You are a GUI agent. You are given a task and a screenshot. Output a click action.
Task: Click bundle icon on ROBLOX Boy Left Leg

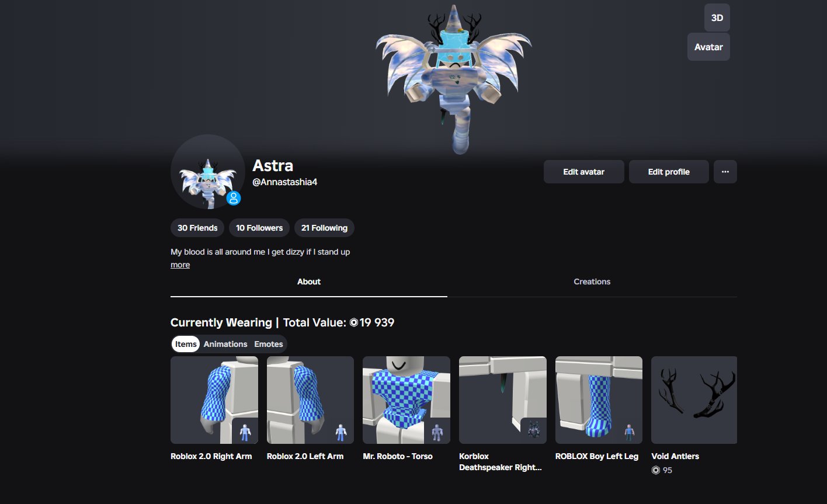click(x=630, y=432)
